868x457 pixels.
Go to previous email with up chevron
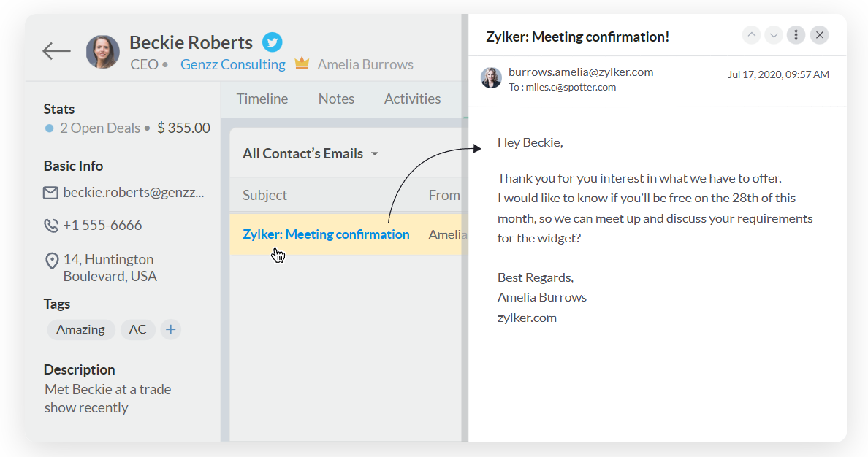tap(751, 35)
